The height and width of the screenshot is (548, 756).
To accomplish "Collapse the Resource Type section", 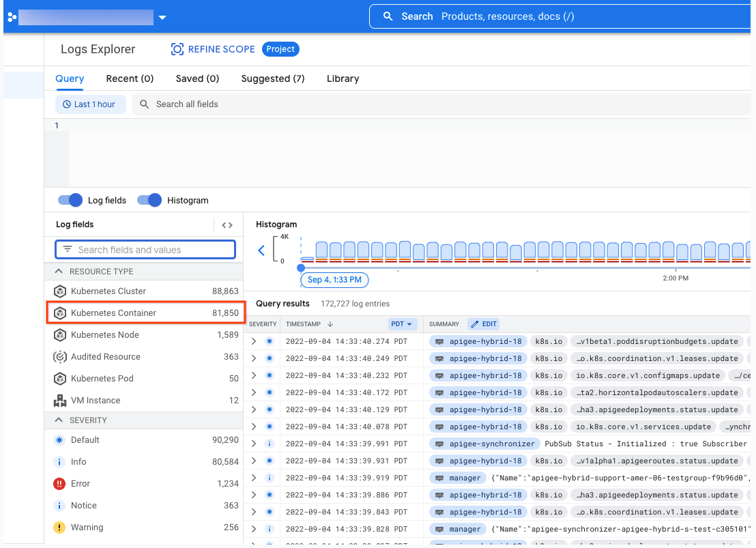I will tap(59, 272).
